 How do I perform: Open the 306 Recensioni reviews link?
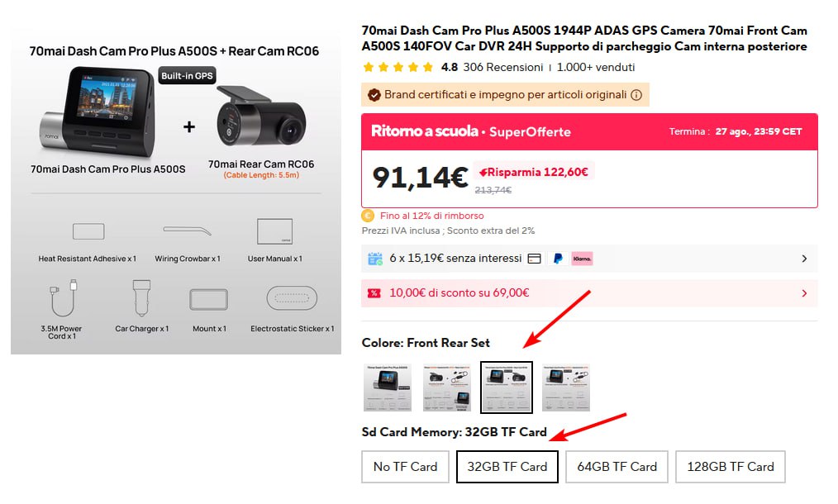tap(503, 67)
